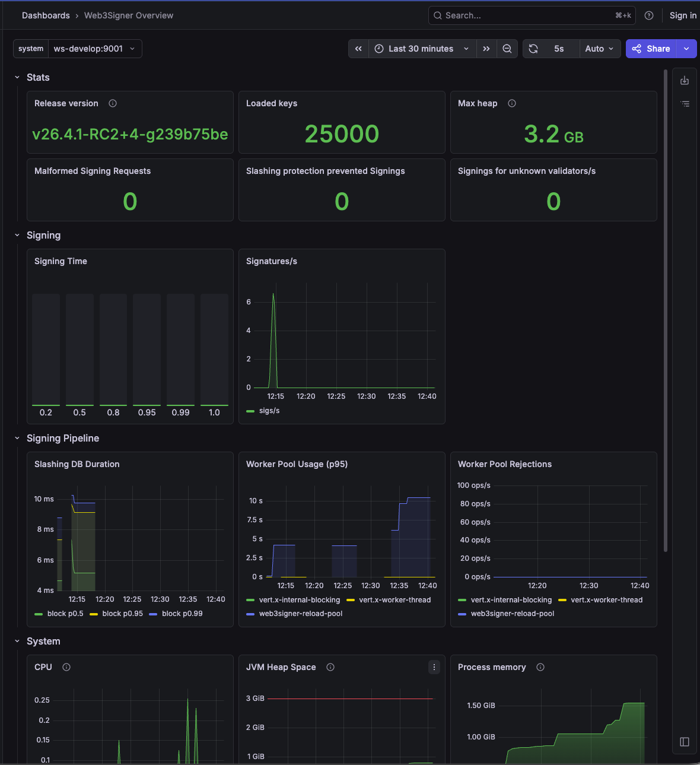Shift time range forward with double-right arrows
The width and height of the screenshot is (700, 765).
[486, 49]
